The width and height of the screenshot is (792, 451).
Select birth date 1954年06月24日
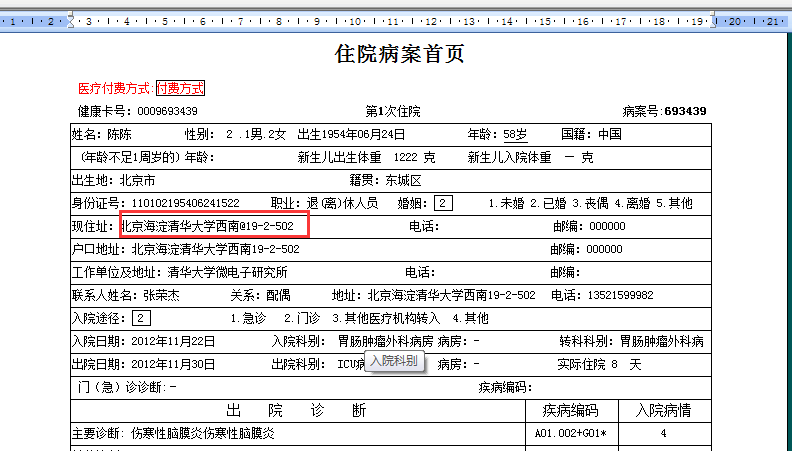364,134
